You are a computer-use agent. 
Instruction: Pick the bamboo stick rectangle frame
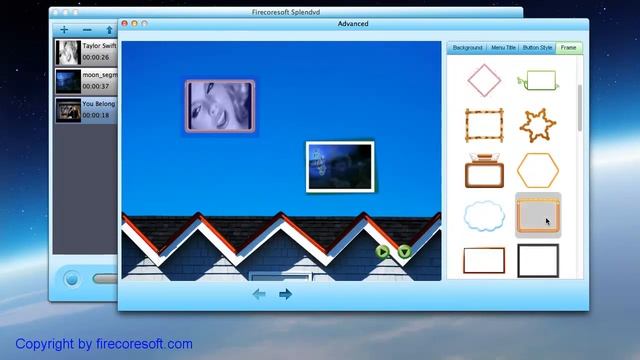[x=484, y=125]
